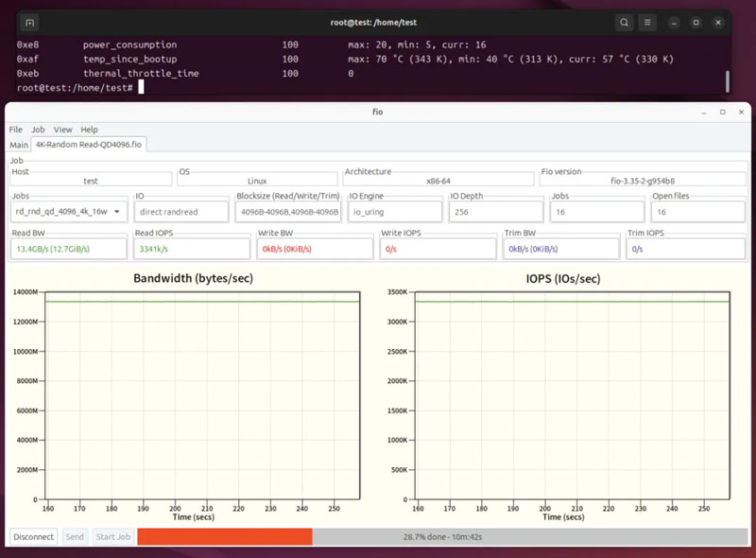Click power_consumption in the terminal output

(x=129, y=44)
